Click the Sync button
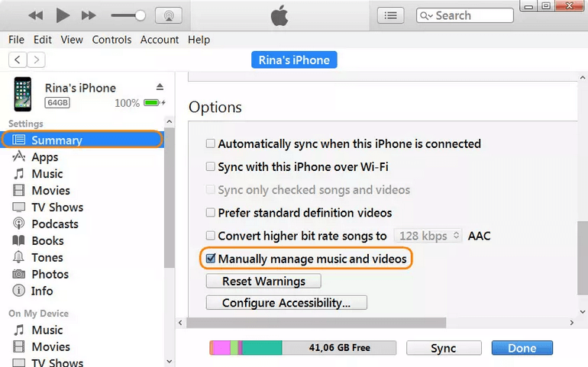The image size is (588, 367). [x=444, y=348]
